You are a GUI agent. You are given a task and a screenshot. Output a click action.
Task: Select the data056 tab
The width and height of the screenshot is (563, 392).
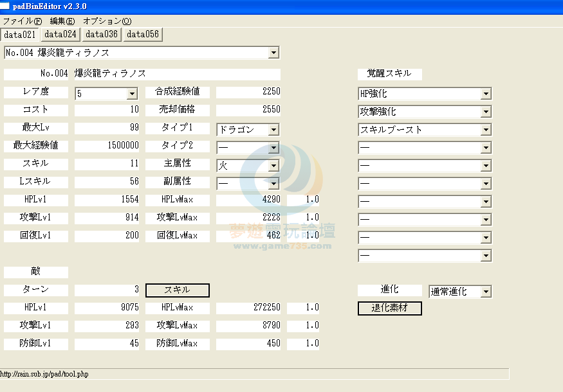(x=143, y=35)
